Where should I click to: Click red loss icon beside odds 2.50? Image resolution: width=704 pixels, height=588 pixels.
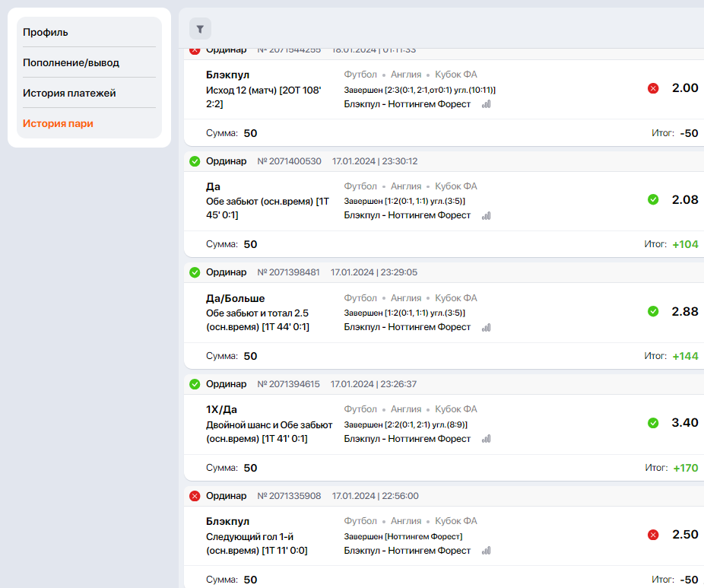coord(653,535)
